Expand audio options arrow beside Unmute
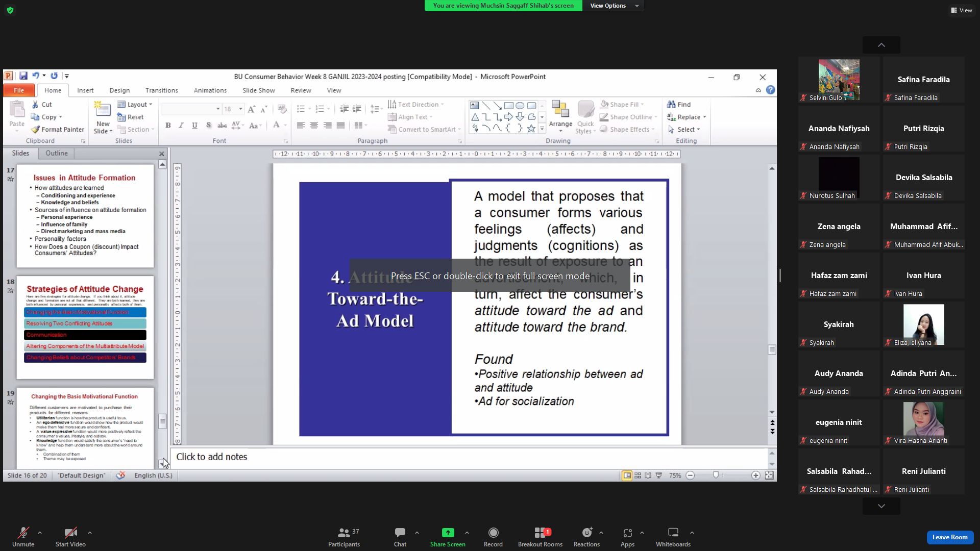Screen dimensions: 980x551 [40, 533]
